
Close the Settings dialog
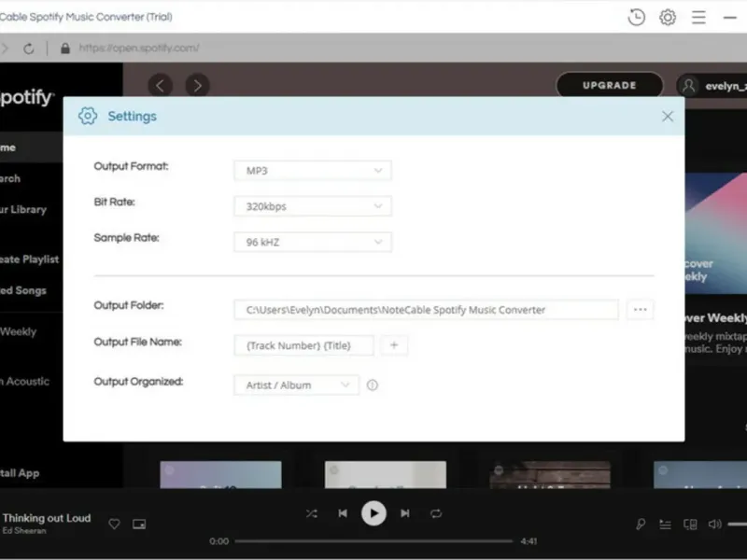point(668,116)
